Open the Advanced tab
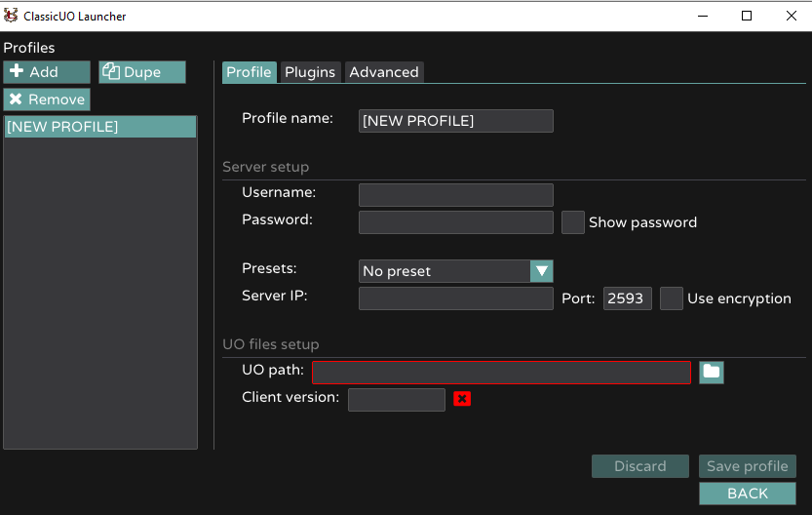The width and height of the screenshot is (812, 515). coord(384,72)
